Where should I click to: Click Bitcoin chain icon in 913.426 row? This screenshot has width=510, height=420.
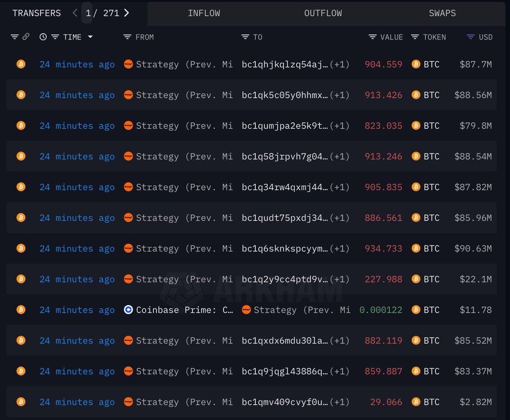21,95
